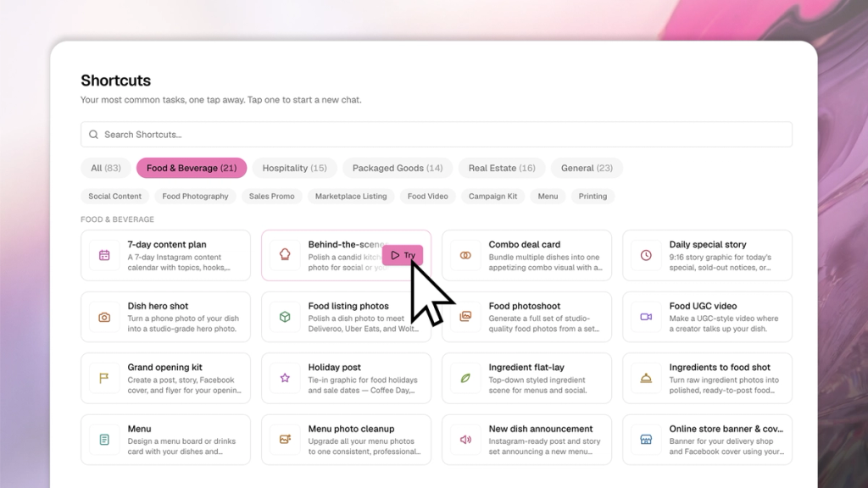
Task: Click the magnifier icon in the search bar
Action: click(93, 135)
